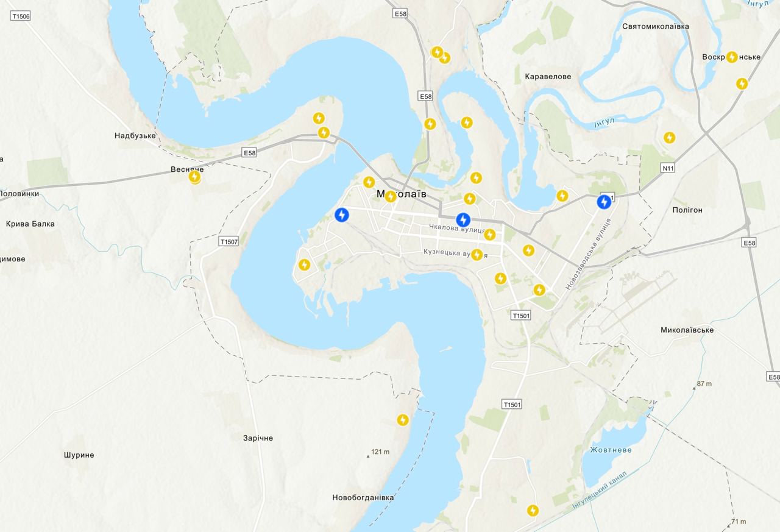
Task: Select yellow charger marker covering Миколаїв label
Action: click(391, 196)
